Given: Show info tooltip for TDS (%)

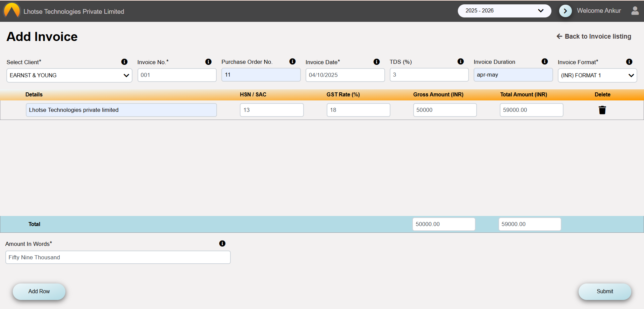Looking at the screenshot, I should pyautogui.click(x=461, y=61).
